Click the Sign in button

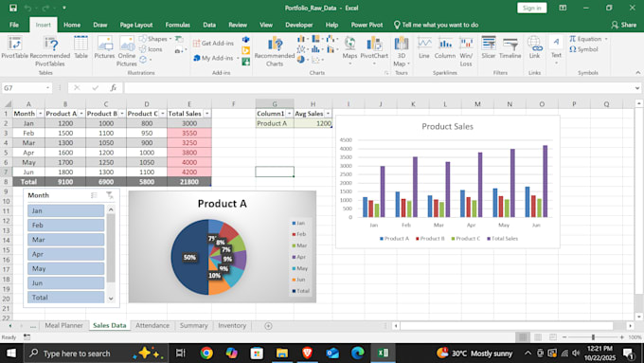point(532,8)
